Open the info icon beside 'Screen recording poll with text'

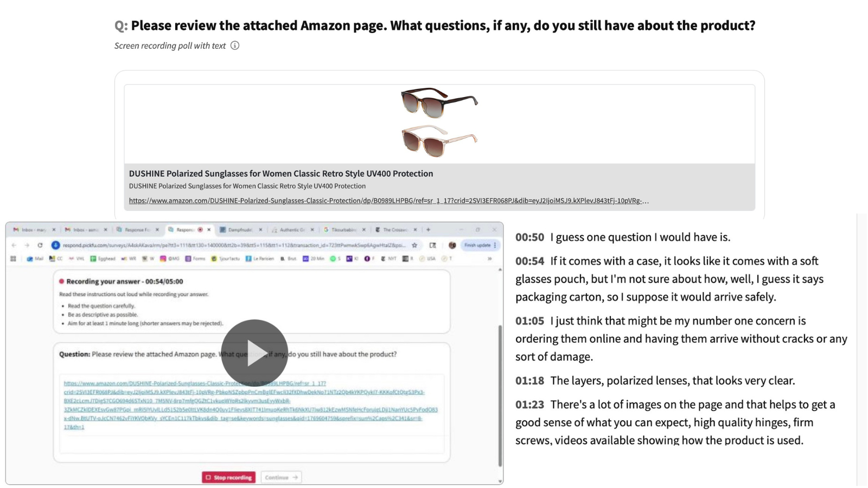[x=235, y=46]
